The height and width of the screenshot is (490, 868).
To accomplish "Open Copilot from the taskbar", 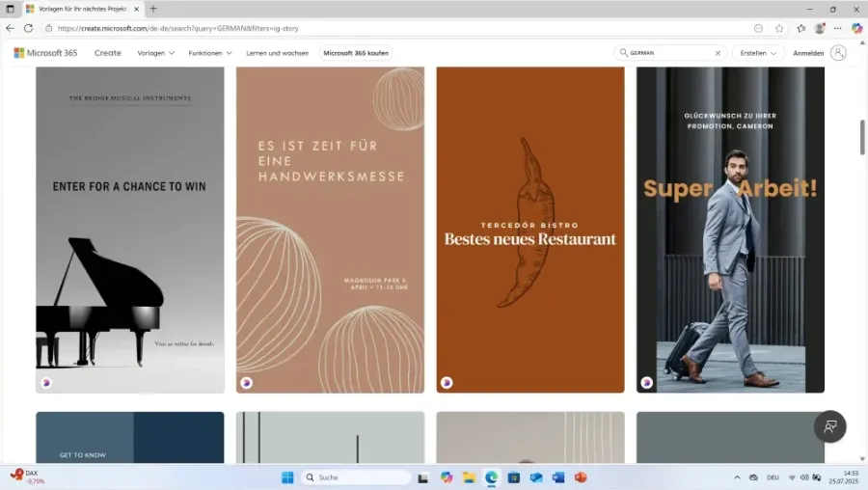I will pyautogui.click(x=447, y=477).
